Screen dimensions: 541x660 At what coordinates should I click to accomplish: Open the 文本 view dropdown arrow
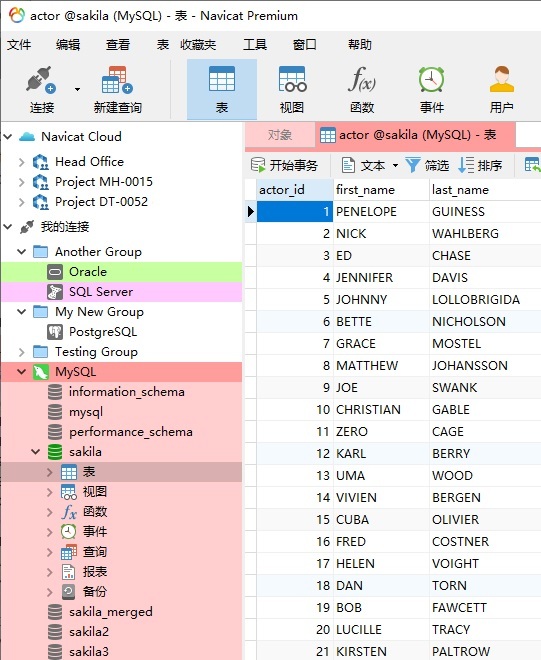[x=395, y=165]
